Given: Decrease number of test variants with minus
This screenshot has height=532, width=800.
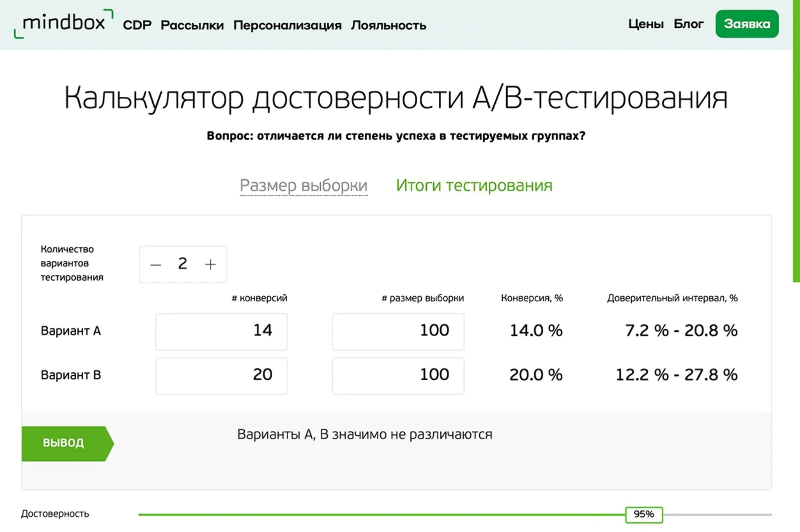Looking at the screenshot, I should (x=156, y=264).
